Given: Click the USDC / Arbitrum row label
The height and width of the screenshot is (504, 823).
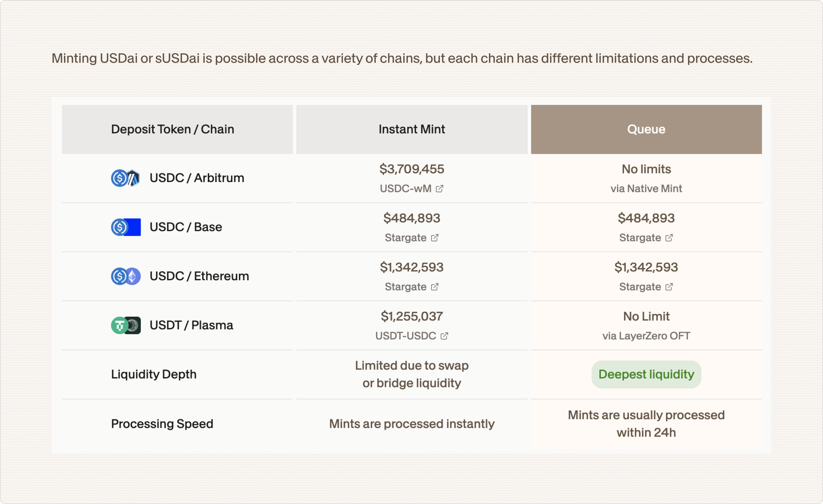Looking at the screenshot, I should [197, 178].
